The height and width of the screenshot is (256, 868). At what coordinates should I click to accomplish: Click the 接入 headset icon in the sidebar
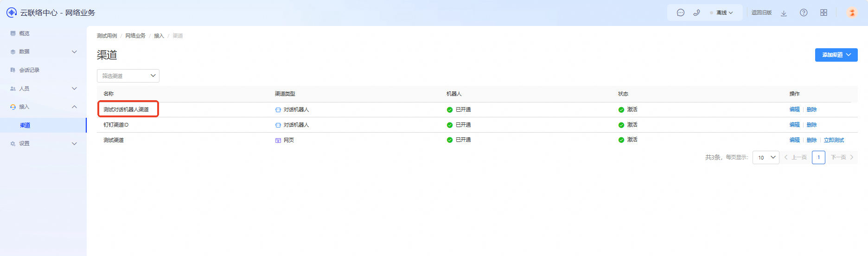[x=13, y=107]
